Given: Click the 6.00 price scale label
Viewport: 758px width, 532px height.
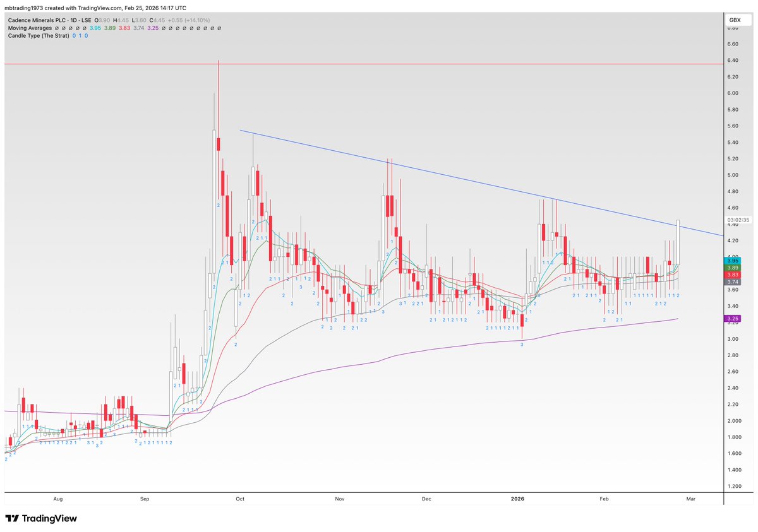Looking at the screenshot, I should point(733,93).
